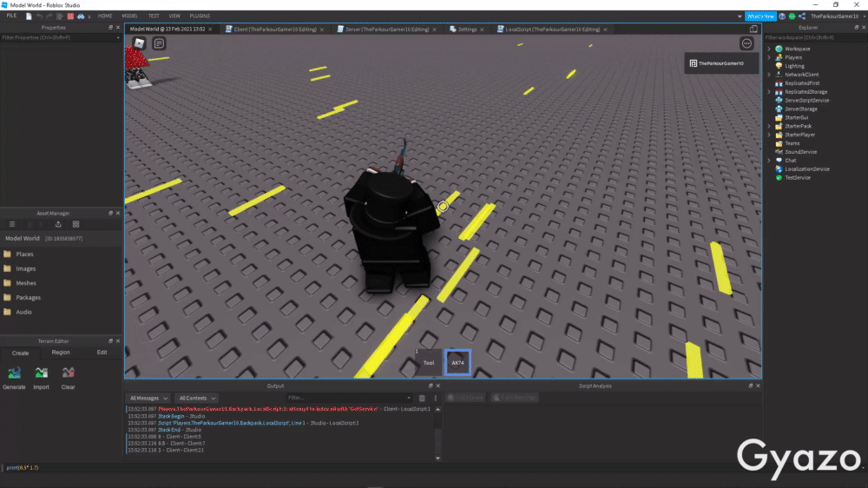This screenshot has height=488, width=868.
Task: Expand the Chat tree node
Action: 769,161
